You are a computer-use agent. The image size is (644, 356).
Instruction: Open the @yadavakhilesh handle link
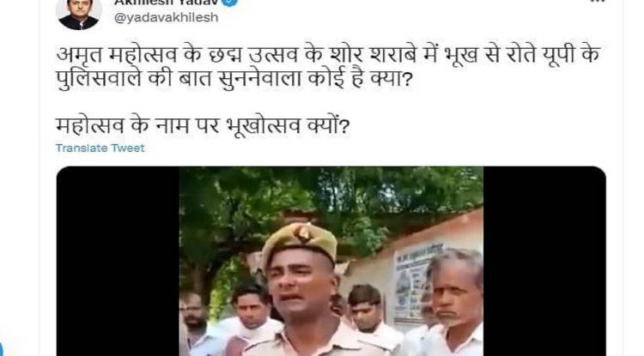(x=166, y=18)
